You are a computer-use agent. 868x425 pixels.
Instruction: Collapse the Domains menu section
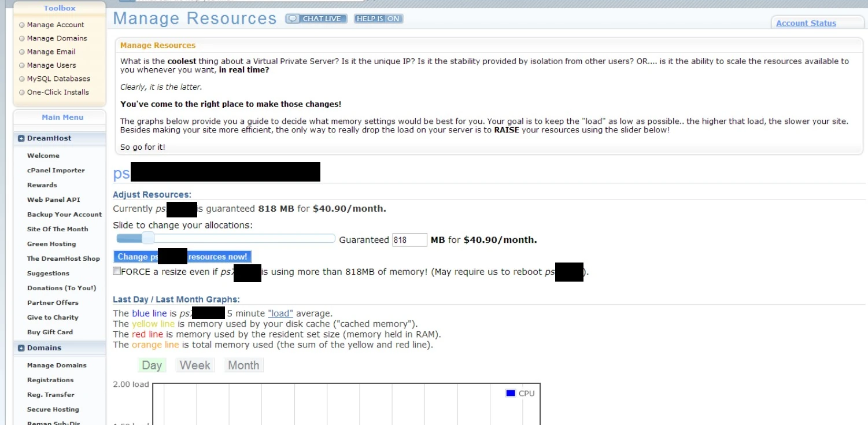pos(21,348)
